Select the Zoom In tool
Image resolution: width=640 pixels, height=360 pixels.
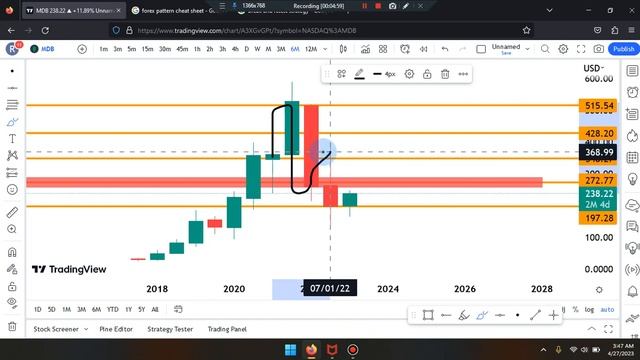point(12,229)
